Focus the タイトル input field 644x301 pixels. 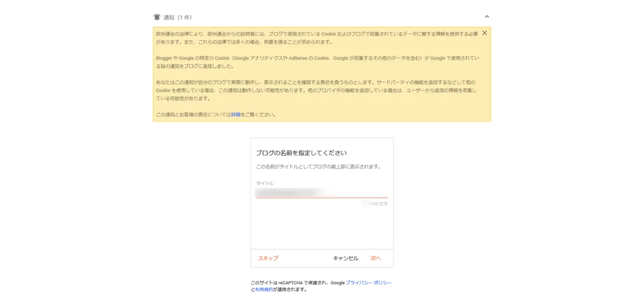[x=321, y=193]
